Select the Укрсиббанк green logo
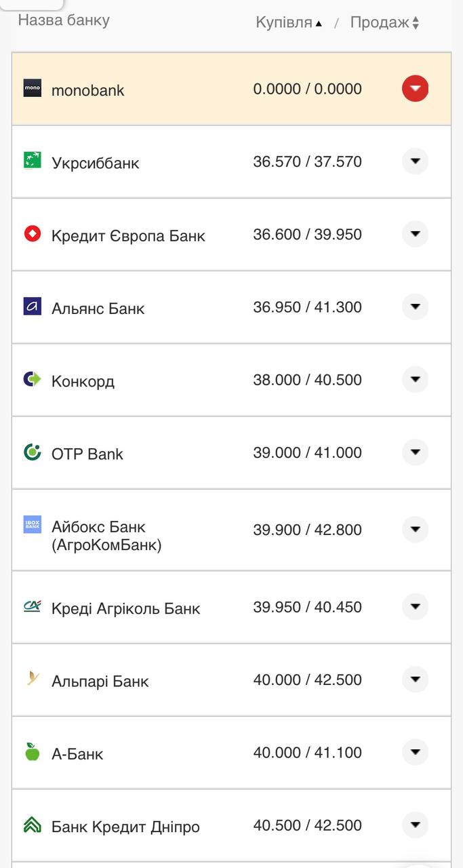 (x=32, y=161)
